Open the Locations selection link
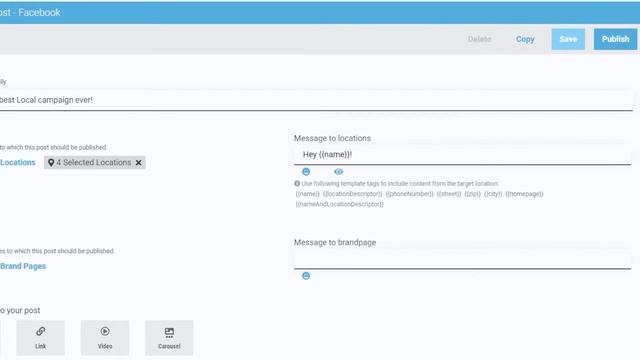The image size is (640, 360). click(x=18, y=162)
